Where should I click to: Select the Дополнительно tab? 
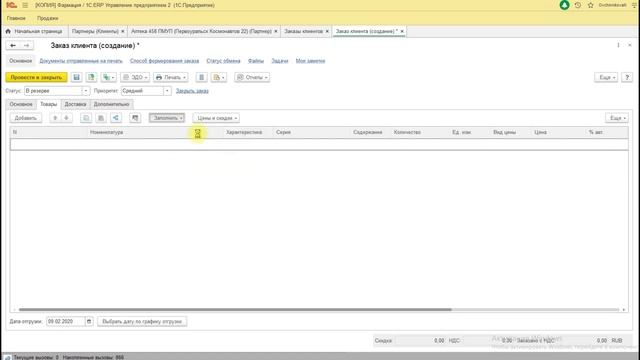(x=111, y=104)
